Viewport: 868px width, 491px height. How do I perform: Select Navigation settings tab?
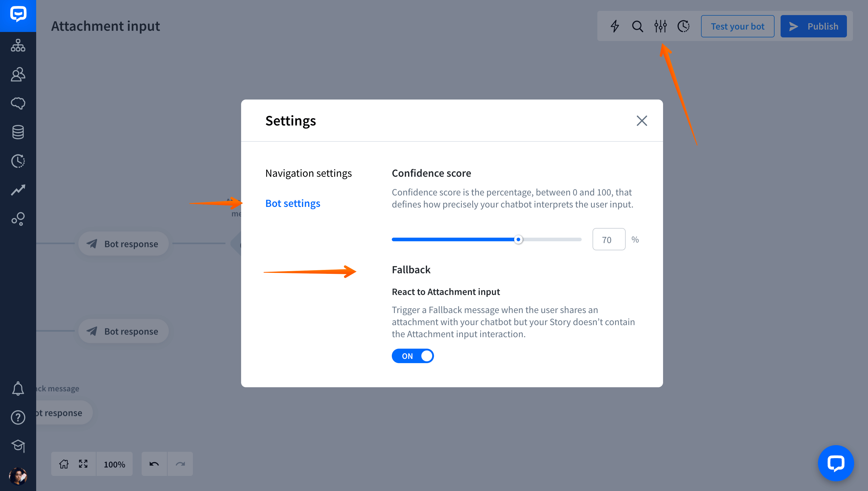[x=308, y=173]
